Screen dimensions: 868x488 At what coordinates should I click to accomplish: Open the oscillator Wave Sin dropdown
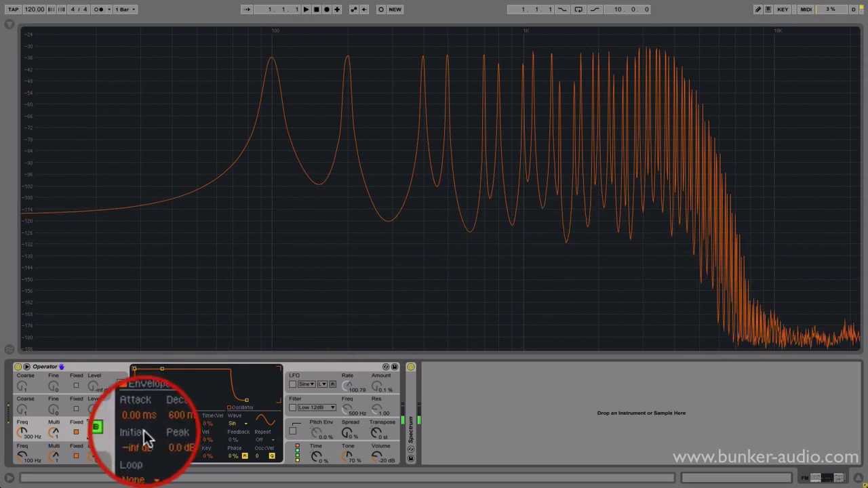(238, 424)
